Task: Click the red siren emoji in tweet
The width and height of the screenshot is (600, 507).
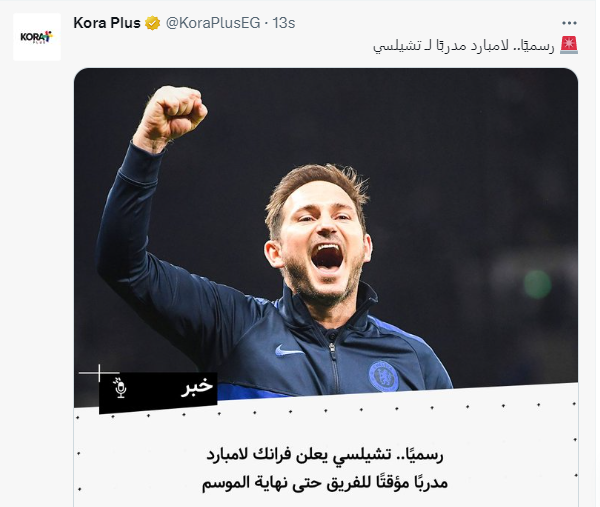Action: 569,46
